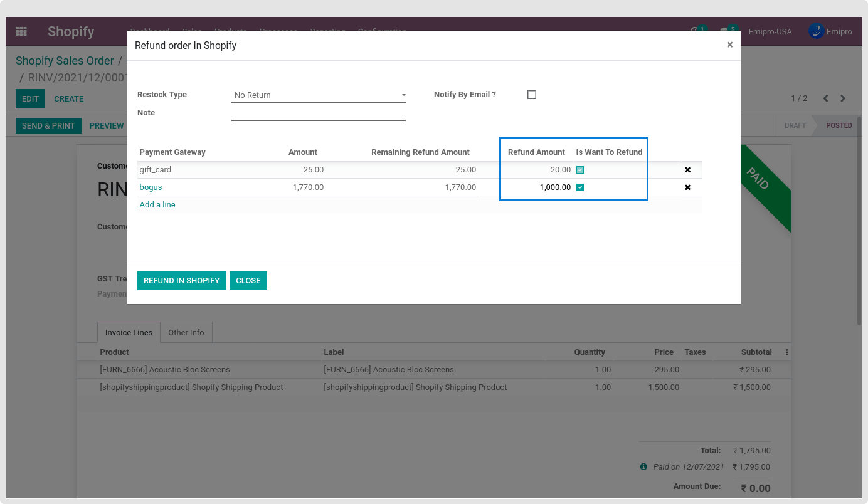Click the info icon beside Paid on

pyautogui.click(x=643, y=467)
